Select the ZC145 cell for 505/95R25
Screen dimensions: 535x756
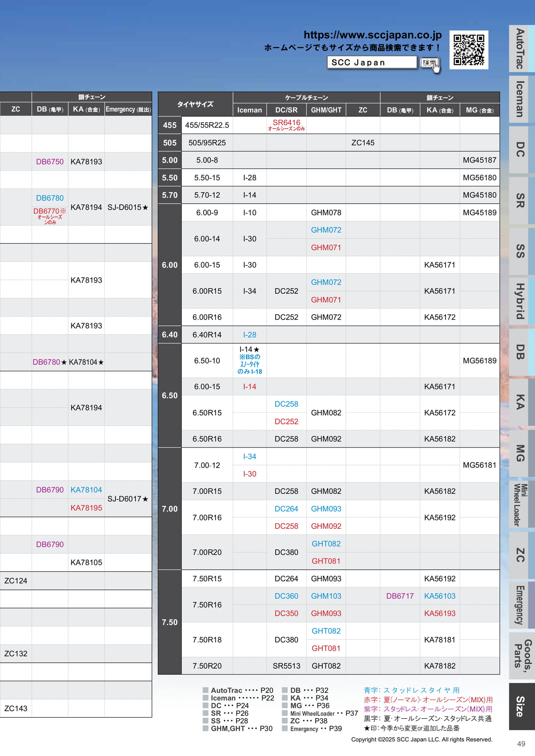(363, 143)
